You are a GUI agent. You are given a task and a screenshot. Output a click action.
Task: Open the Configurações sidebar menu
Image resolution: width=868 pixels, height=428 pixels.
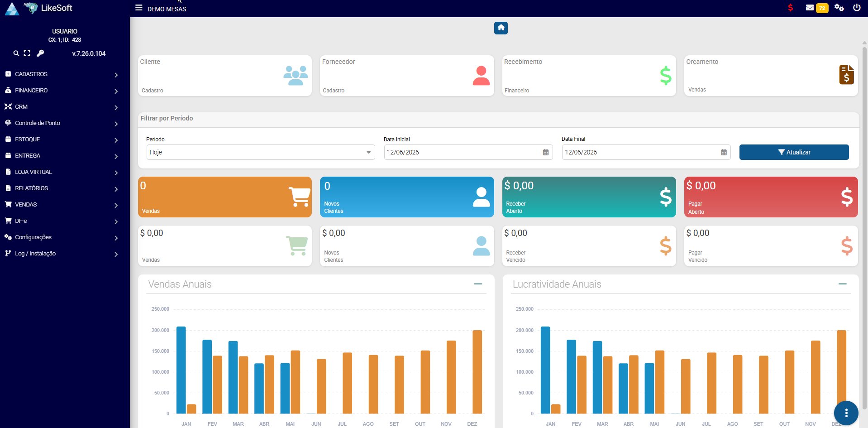point(65,237)
